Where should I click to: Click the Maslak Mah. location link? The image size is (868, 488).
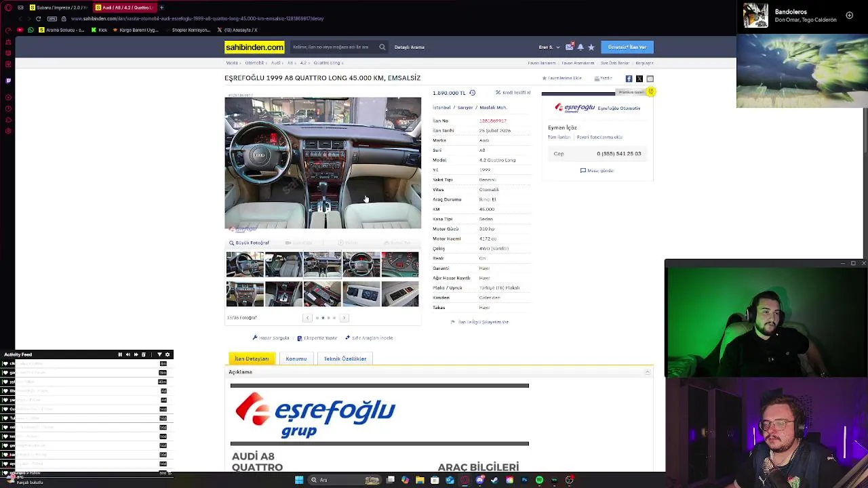tap(493, 108)
